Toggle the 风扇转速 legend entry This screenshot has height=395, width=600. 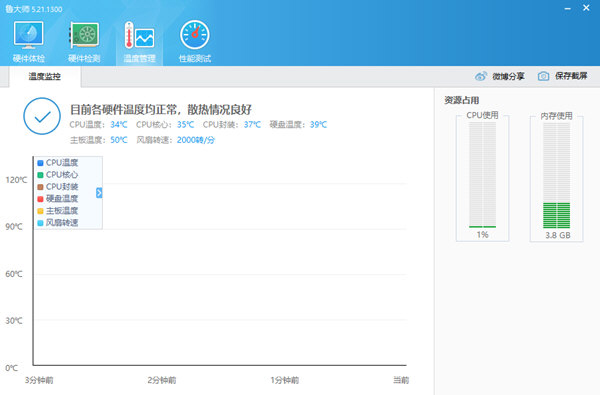tap(58, 222)
